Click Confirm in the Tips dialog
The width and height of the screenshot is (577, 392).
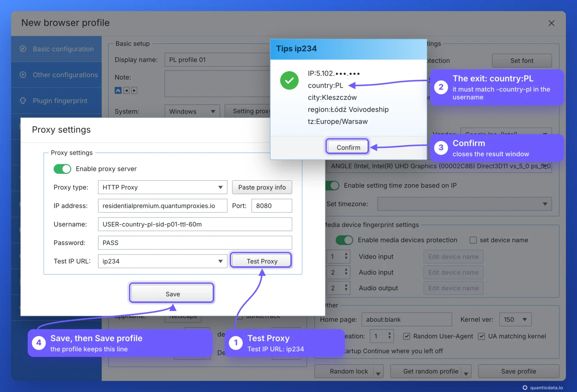click(348, 147)
